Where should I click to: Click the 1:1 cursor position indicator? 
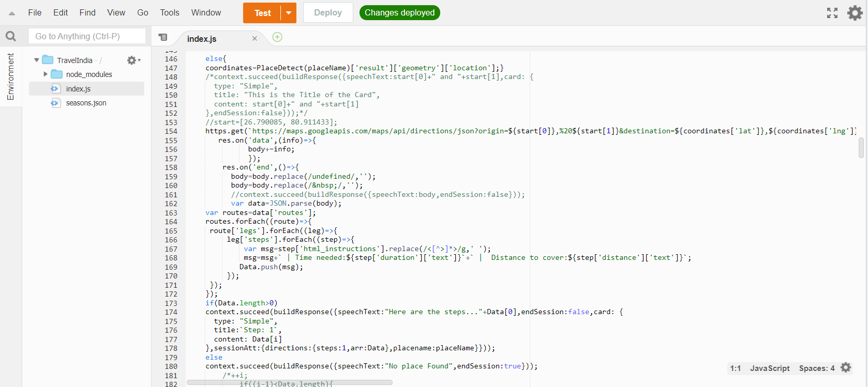[x=736, y=368]
